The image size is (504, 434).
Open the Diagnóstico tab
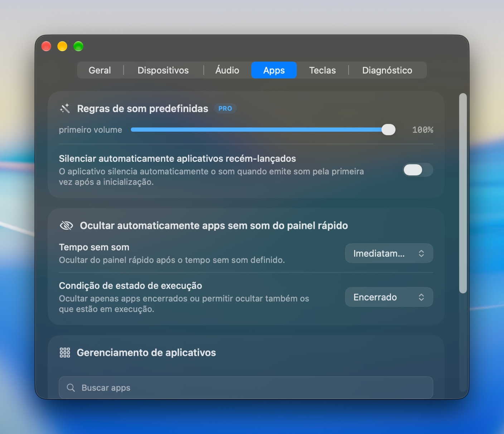(x=387, y=70)
